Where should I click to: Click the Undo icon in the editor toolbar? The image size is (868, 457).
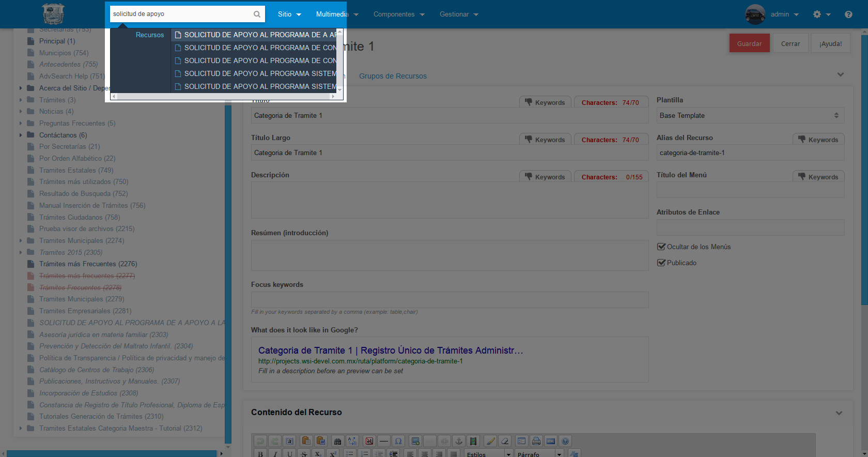click(260, 441)
